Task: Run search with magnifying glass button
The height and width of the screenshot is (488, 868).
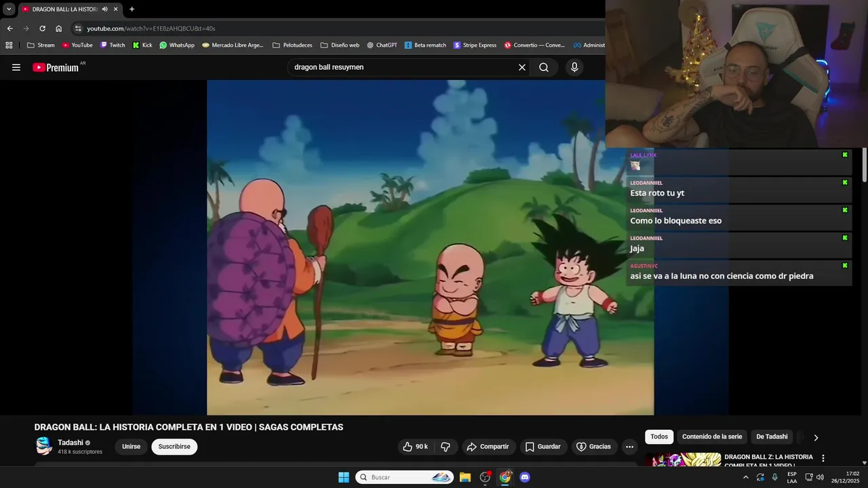Action: [x=544, y=67]
